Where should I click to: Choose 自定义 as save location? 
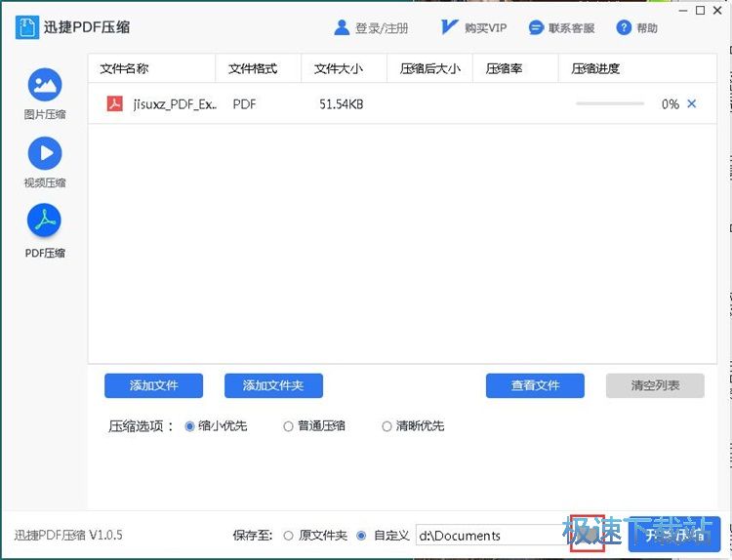(x=361, y=536)
